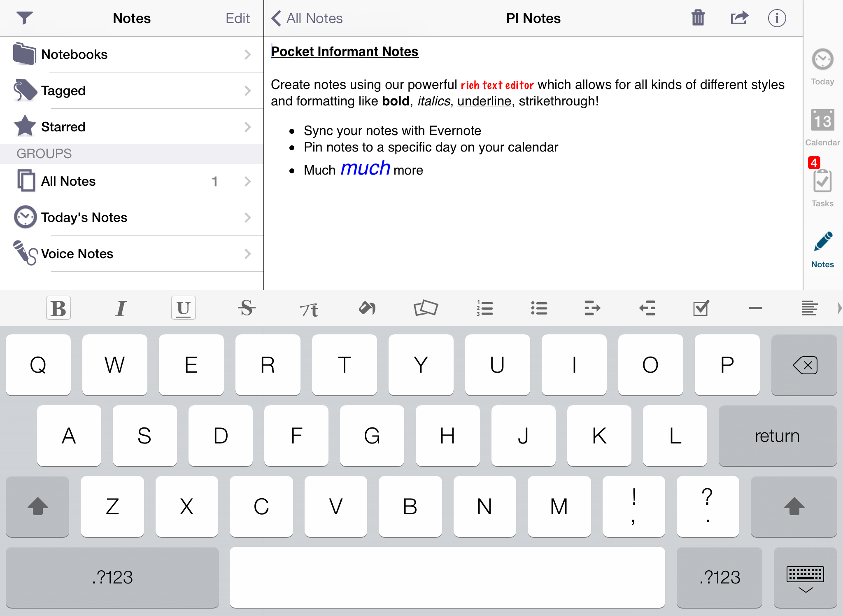Image resolution: width=843 pixels, height=616 pixels.
Task: Toggle Underline formatting button
Action: pyautogui.click(x=183, y=308)
